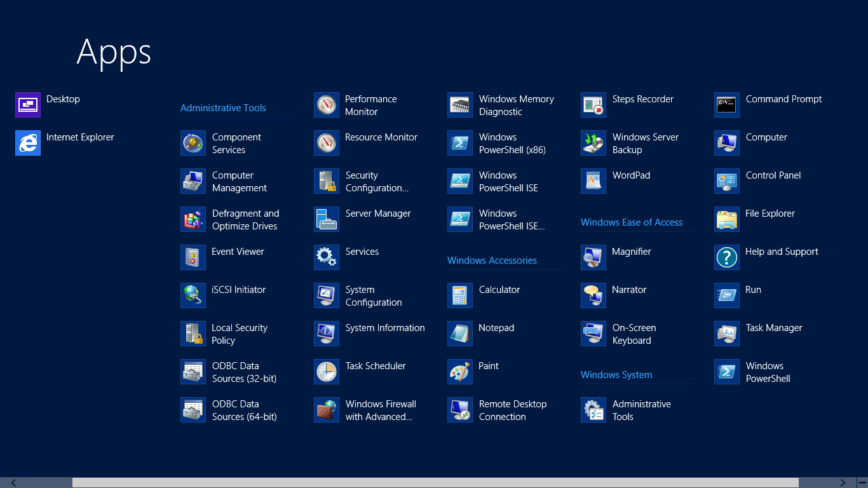The width and height of the screenshot is (868, 488).
Task: Open Local Security Policy icon
Action: 193,334
